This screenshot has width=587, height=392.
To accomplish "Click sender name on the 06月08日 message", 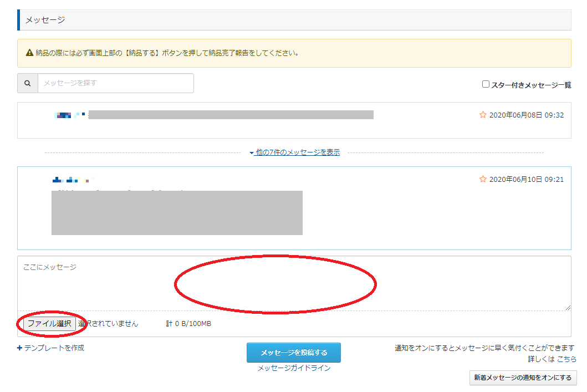I will point(70,115).
